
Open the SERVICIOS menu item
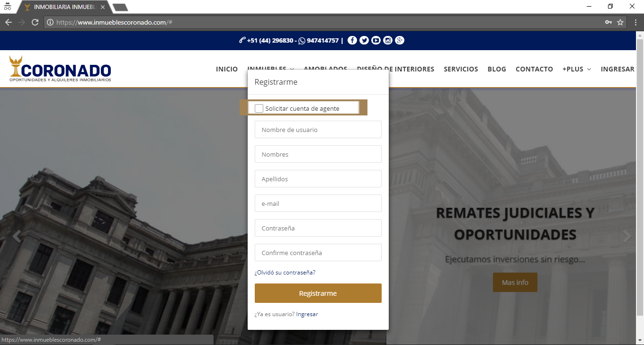(x=461, y=69)
